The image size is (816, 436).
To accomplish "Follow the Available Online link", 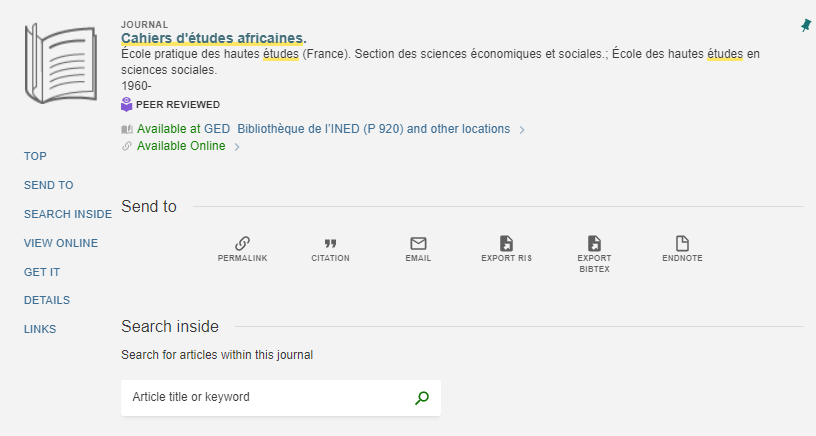I will (181, 146).
